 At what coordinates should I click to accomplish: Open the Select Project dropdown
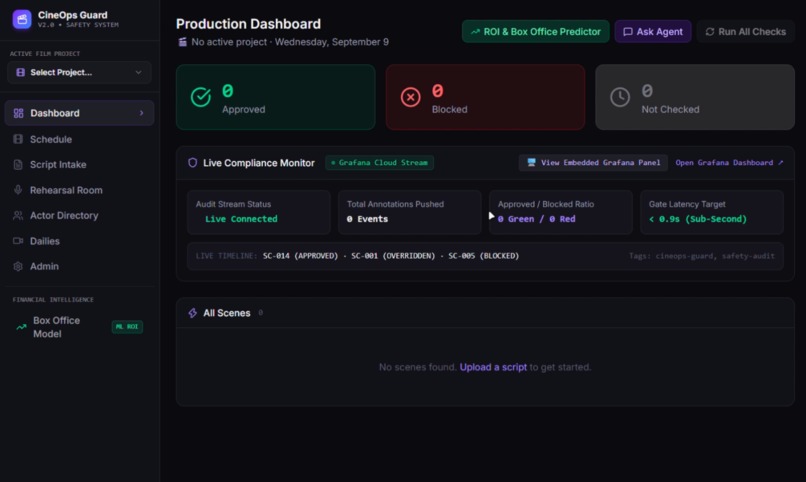coord(79,72)
